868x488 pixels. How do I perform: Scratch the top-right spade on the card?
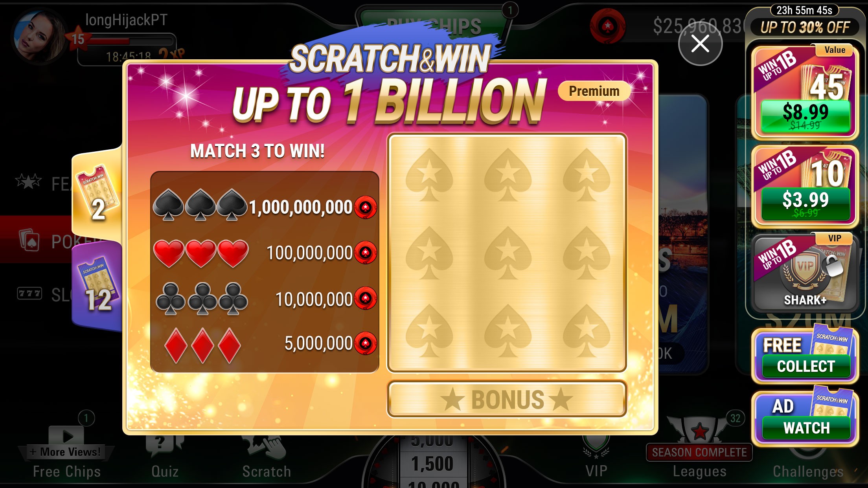(x=586, y=174)
